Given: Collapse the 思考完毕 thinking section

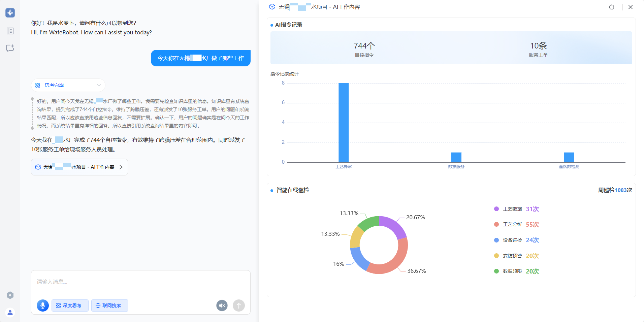Looking at the screenshot, I should pyautogui.click(x=99, y=85).
